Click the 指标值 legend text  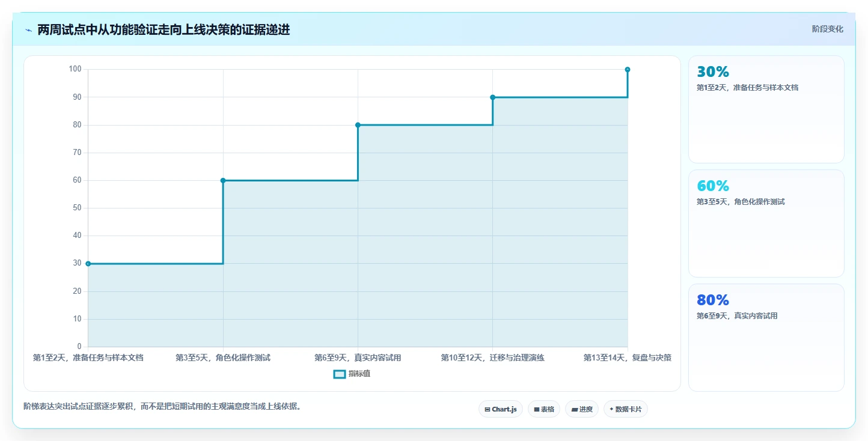[x=359, y=374]
